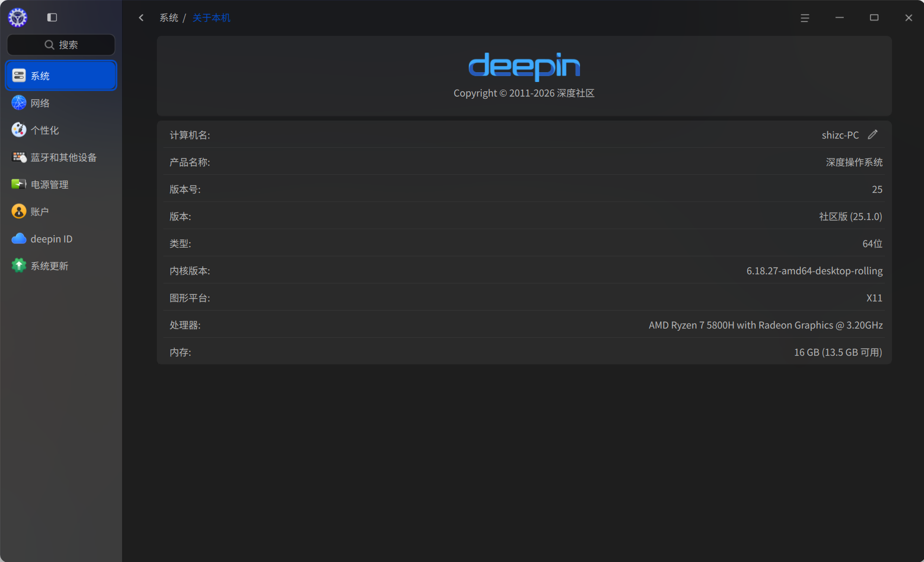The height and width of the screenshot is (562, 924).
Task: Click the pencil icon to edit computer name
Action: [x=872, y=135]
